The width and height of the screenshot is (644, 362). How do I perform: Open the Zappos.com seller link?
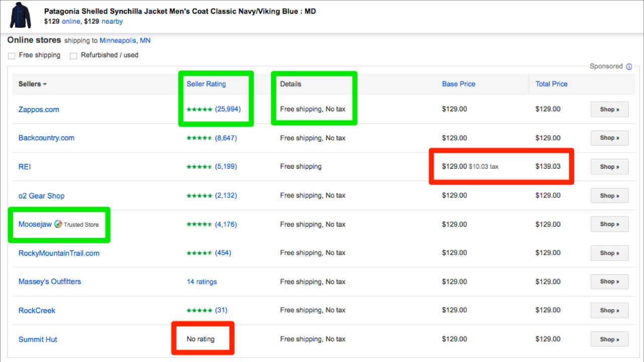[x=39, y=110]
